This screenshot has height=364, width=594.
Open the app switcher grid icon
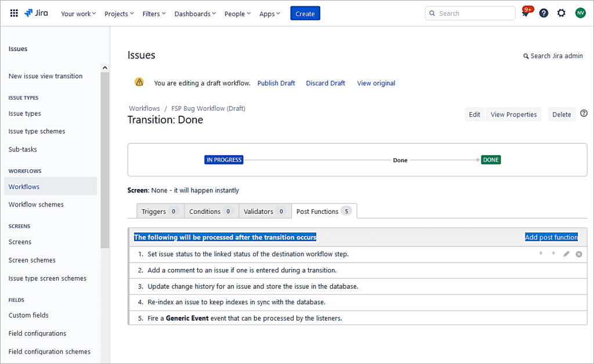(x=14, y=13)
